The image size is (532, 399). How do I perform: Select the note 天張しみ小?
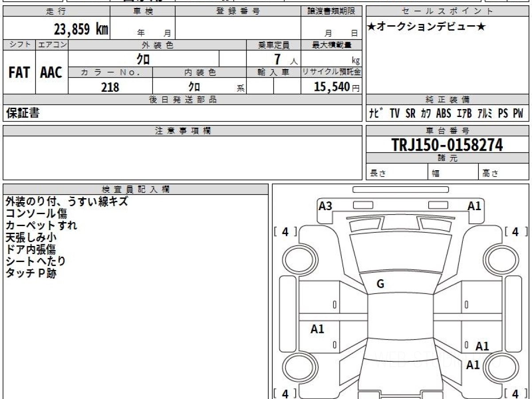(x=31, y=237)
